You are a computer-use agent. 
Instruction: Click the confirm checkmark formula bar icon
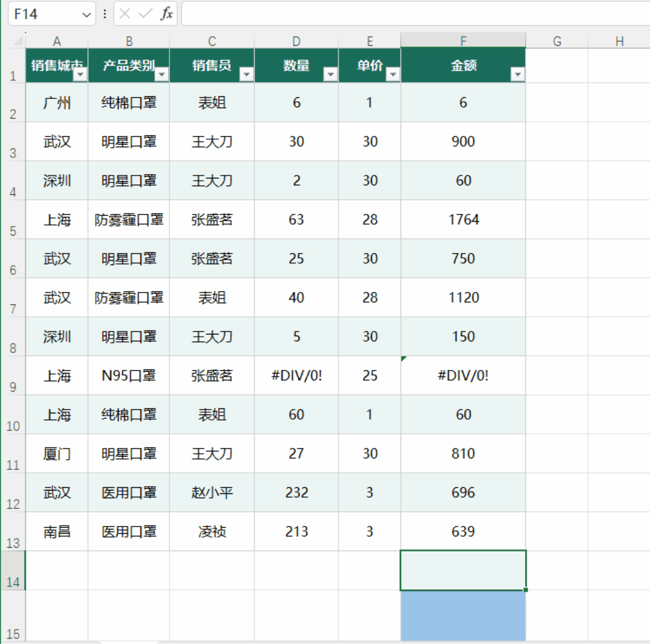pos(145,14)
